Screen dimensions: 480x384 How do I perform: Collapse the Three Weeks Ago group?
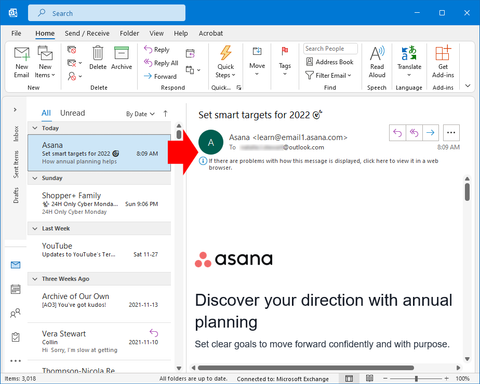[35, 279]
